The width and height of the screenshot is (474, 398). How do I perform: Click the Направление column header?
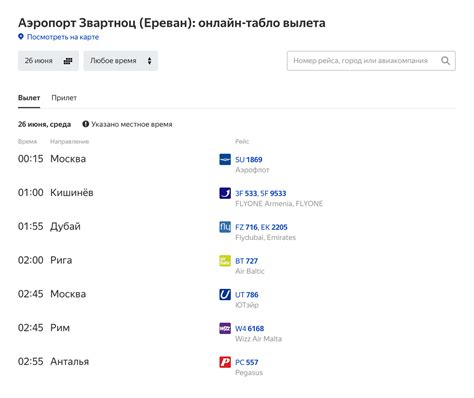click(69, 142)
